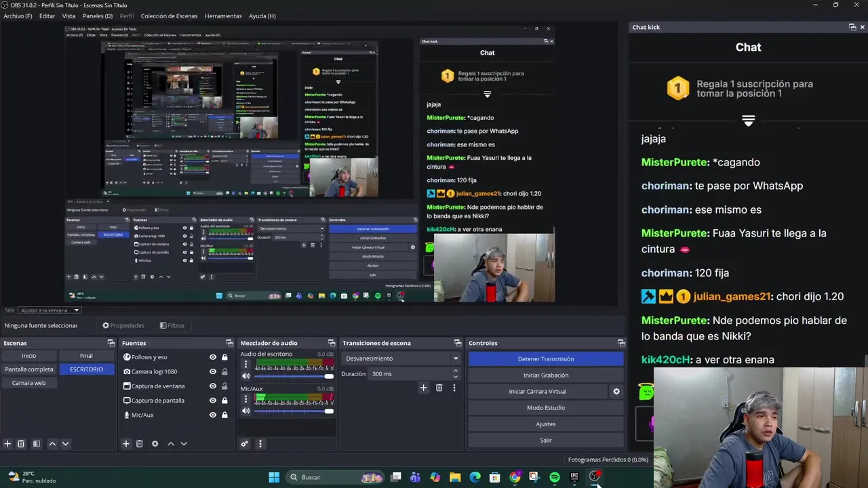This screenshot has height=488, width=868.
Task: Click Iniciar Cámara Virtual button
Action: (x=538, y=391)
